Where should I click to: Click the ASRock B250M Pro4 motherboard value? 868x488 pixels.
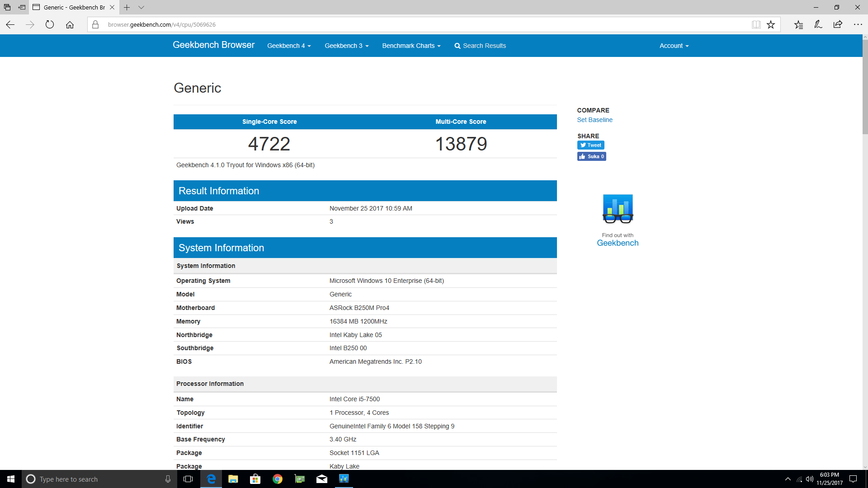pyautogui.click(x=359, y=308)
